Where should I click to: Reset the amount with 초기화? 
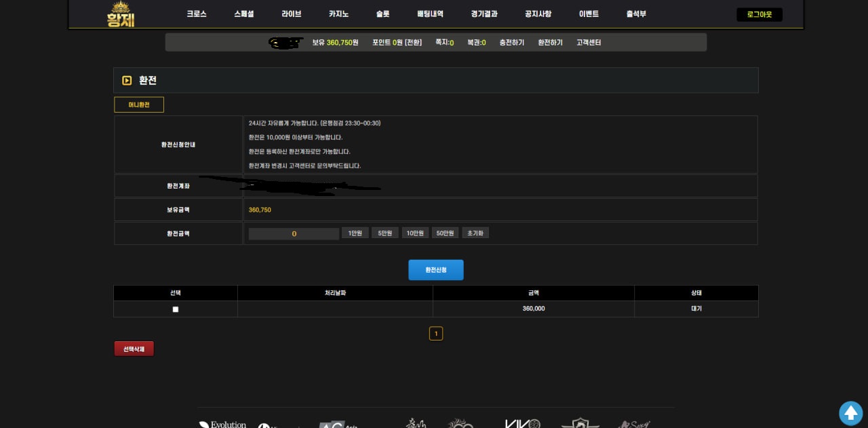475,233
